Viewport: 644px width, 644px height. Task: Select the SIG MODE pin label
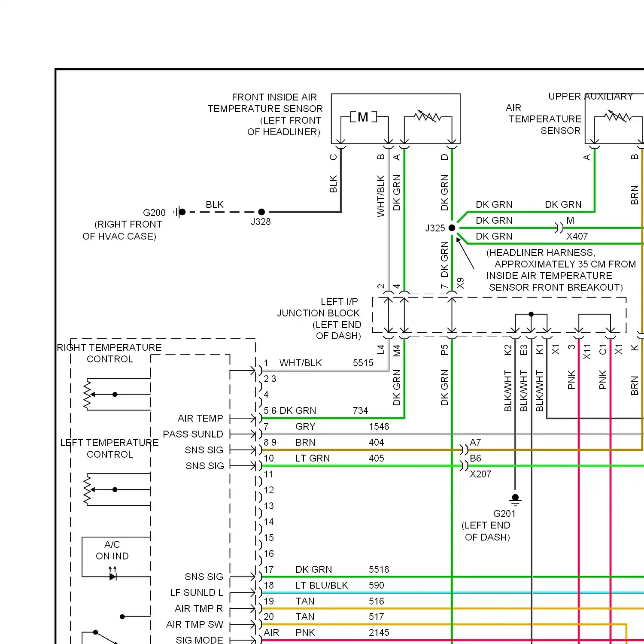tap(200, 640)
